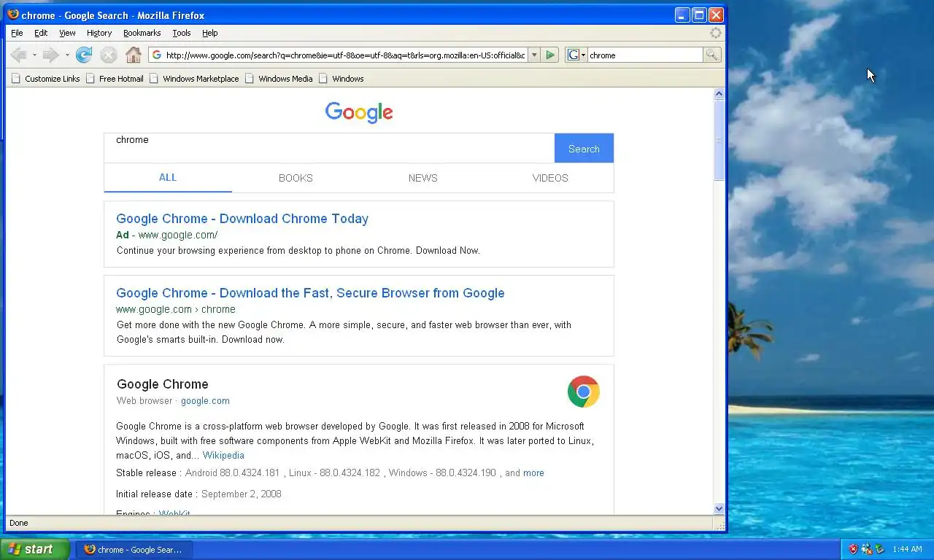The height and width of the screenshot is (560, 934).
Task: Open the Edit menu
Action: (x=41, y=33)
